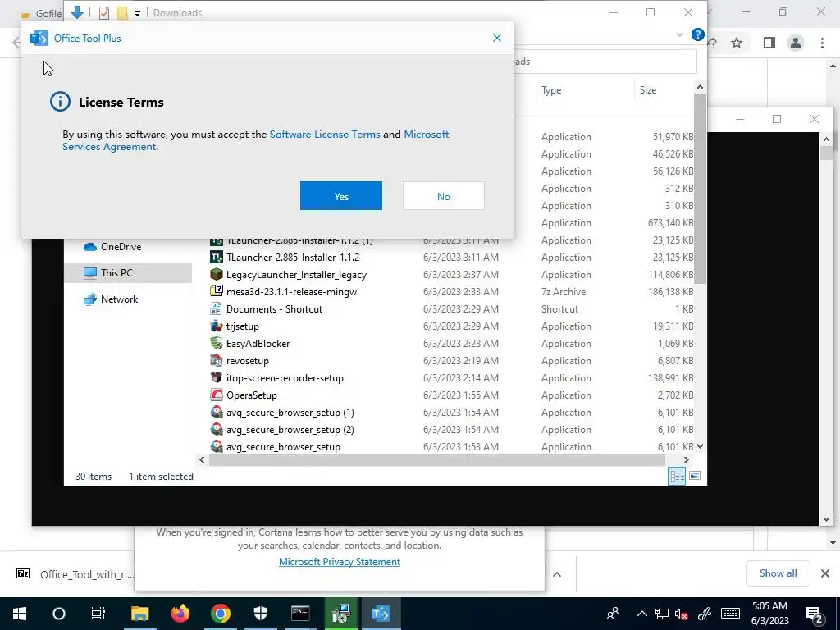Sort files by the Type column
The height and width of the screenshot is (630, 840).
pos(551,90)
